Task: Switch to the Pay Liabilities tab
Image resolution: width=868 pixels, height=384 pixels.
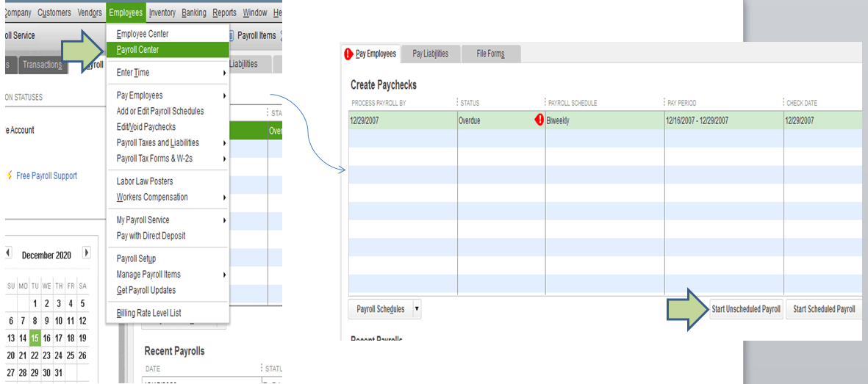Action: [x=430, y=54]
